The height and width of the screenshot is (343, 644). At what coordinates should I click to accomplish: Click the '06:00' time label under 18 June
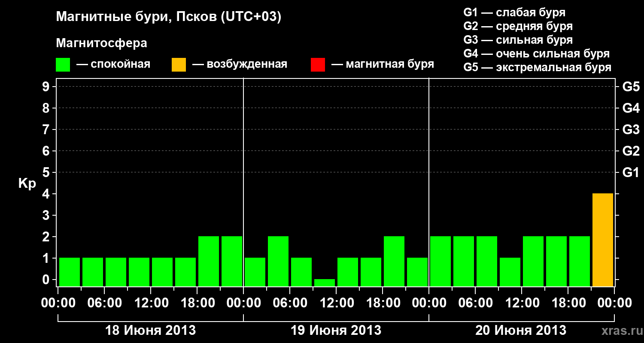(x=105, y=303)
